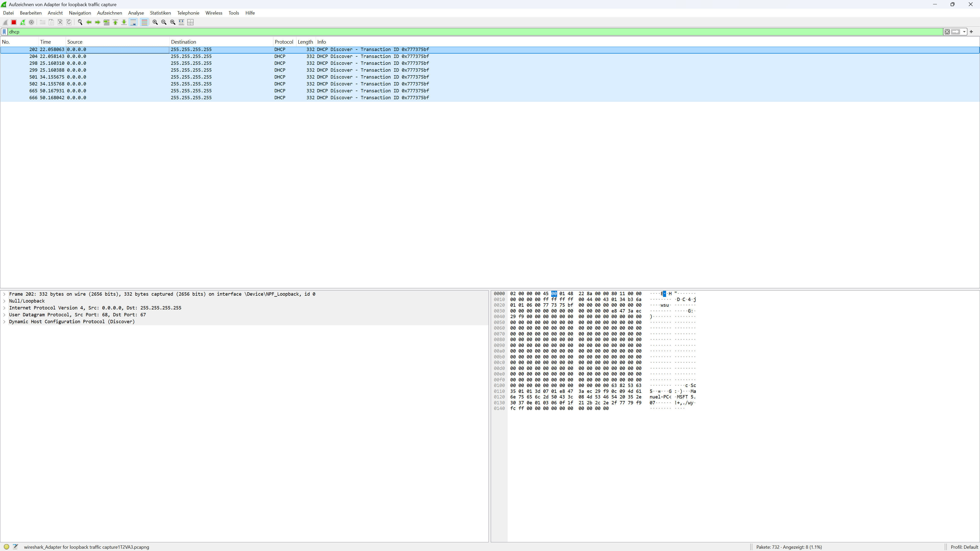
Task: Open the display filter bookmark menu
Action: pos(4,32)
